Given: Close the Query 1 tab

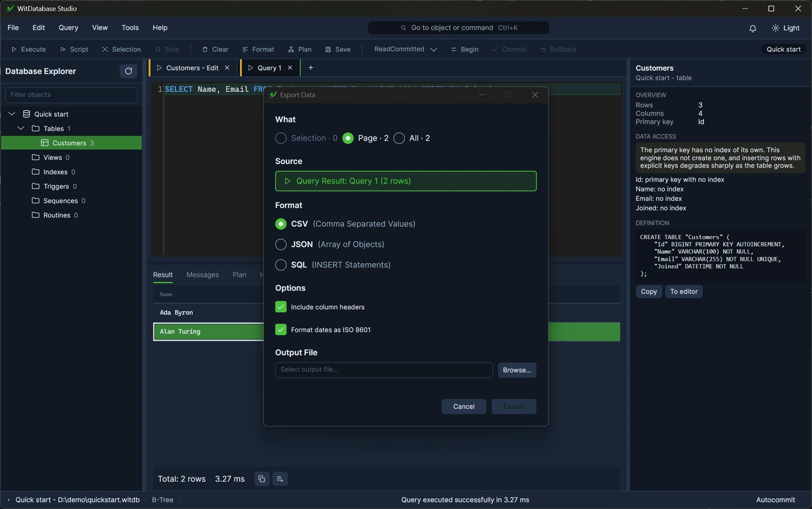Looking at the screenshot, I should (x=290, y=68).
